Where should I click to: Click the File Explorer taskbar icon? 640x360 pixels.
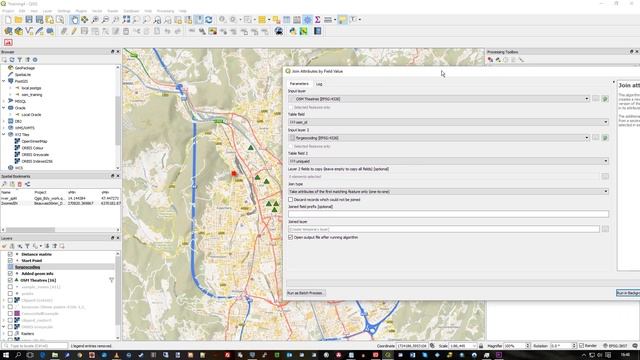click(x=55, y=355)
